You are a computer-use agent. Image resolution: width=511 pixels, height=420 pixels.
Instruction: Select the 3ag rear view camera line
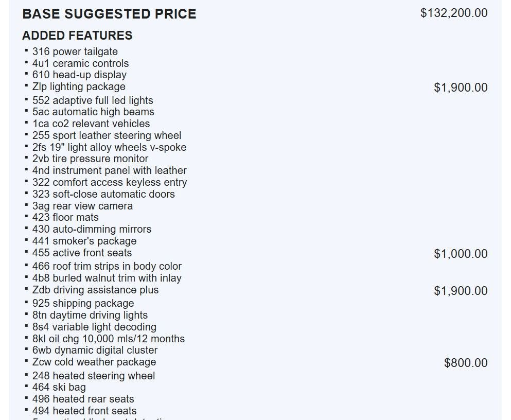82,206
